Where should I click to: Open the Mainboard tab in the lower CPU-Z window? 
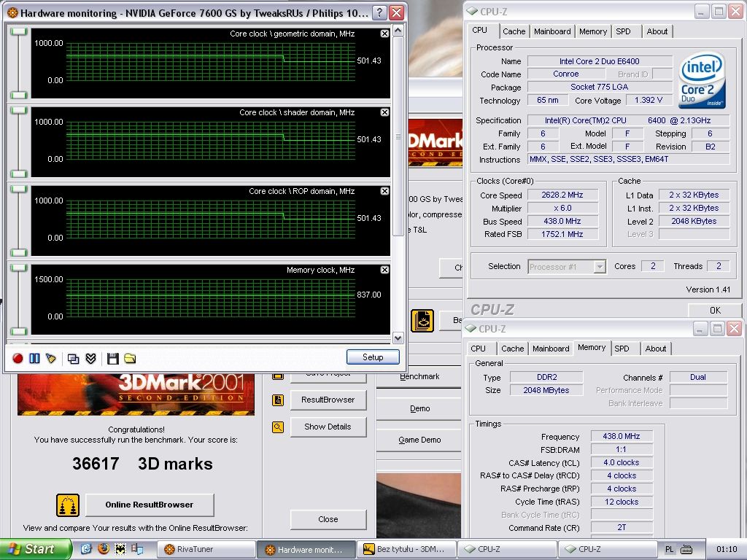551,349
